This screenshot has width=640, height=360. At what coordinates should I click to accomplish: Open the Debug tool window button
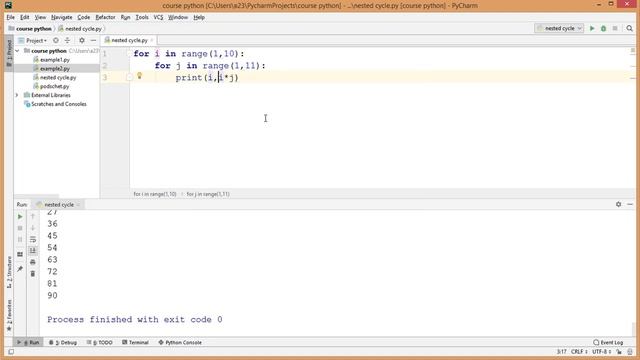pos(63,342)
